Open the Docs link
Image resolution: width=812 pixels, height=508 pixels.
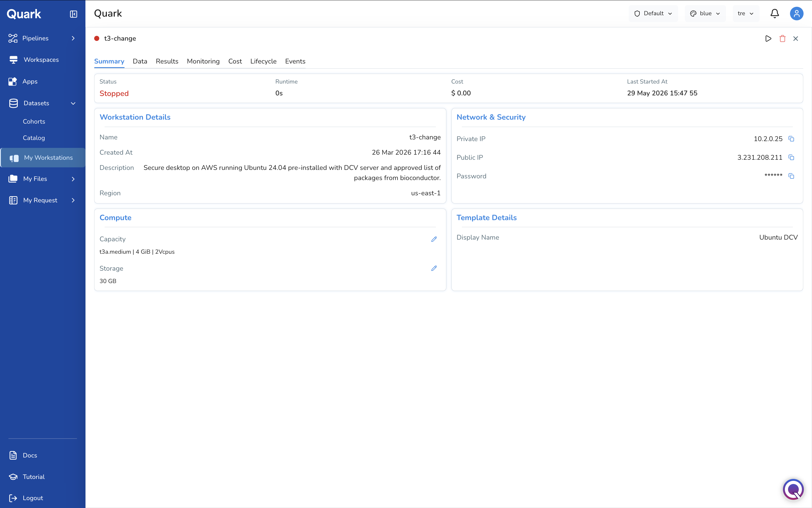point(30,455)
